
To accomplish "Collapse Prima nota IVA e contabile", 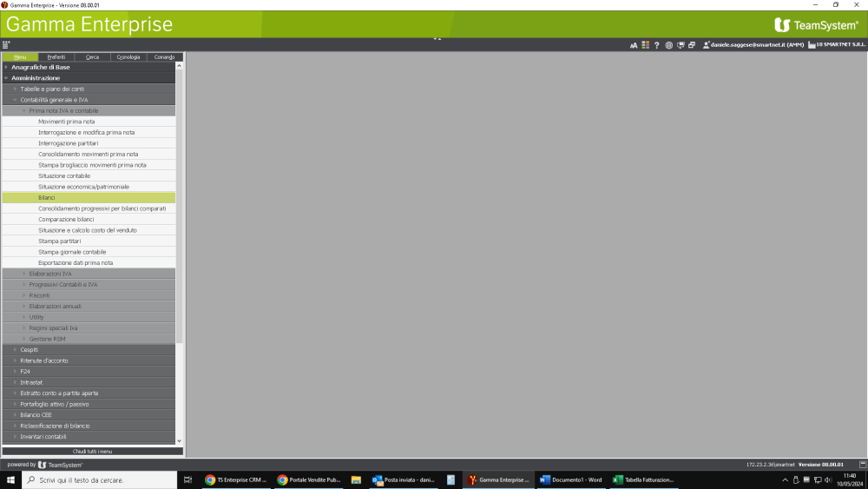I will coord(89,111).
